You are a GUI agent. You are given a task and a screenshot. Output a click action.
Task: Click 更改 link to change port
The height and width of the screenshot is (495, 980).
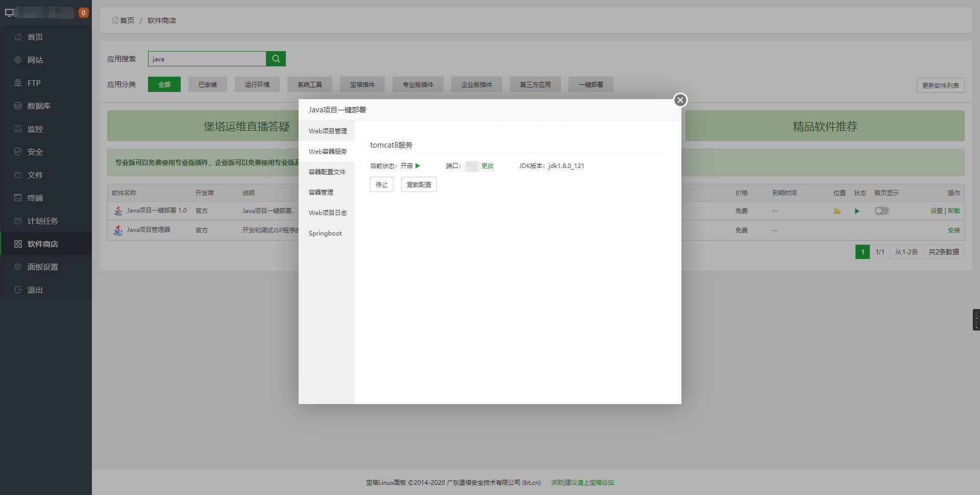coord(487,166)
